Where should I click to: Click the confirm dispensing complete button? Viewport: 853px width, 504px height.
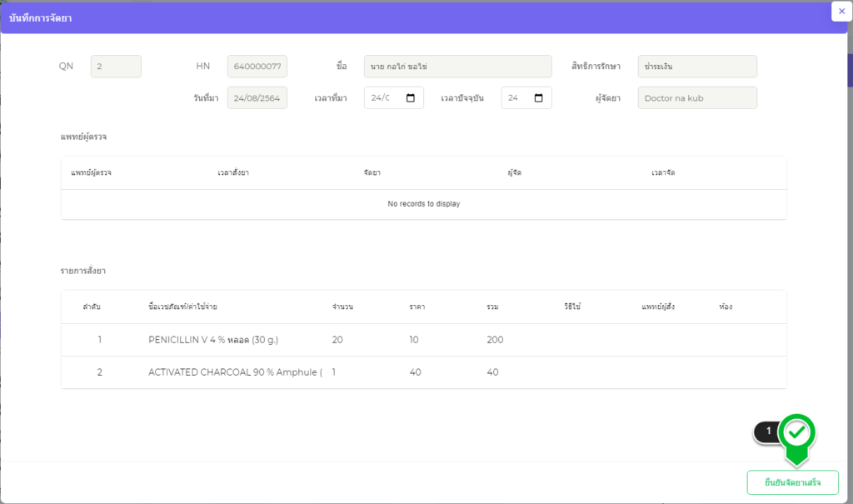pyautogui.click(x=792, y=483)
